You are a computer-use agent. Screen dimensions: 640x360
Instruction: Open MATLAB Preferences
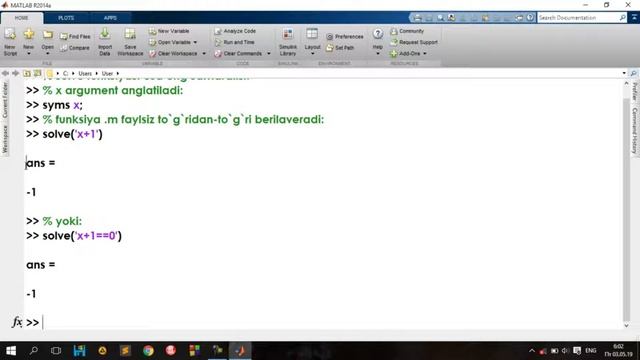tap(345, 37)
